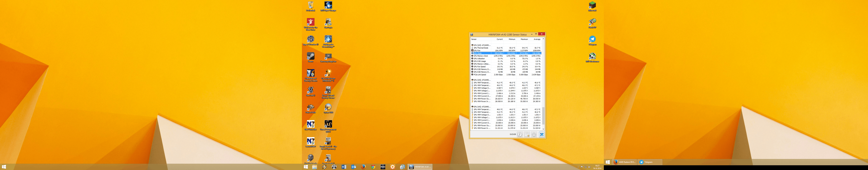Click the blue X close sensors button
This screenshot has width=868, height=170.
coord(541,135)
